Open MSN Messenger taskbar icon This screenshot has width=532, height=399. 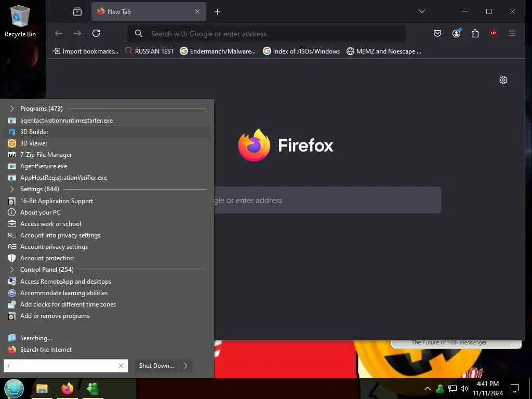pos(92,389)
